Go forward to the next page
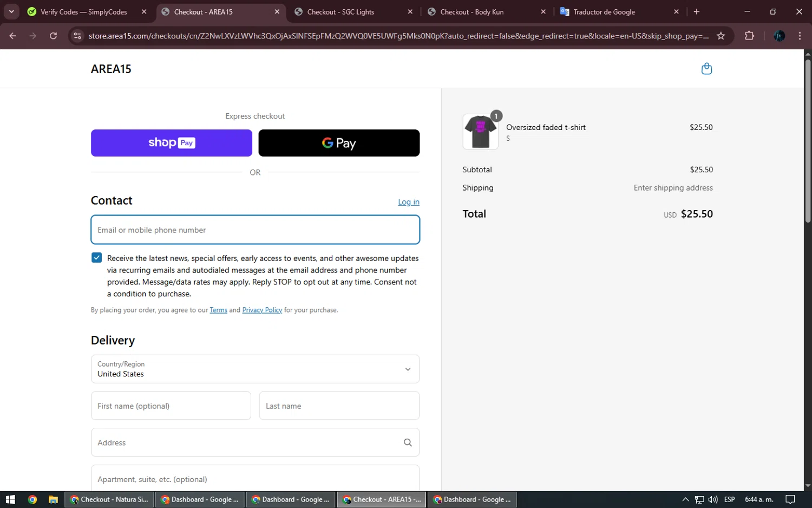The height and width of the screenshot is (508, 812). coord(33,36)
